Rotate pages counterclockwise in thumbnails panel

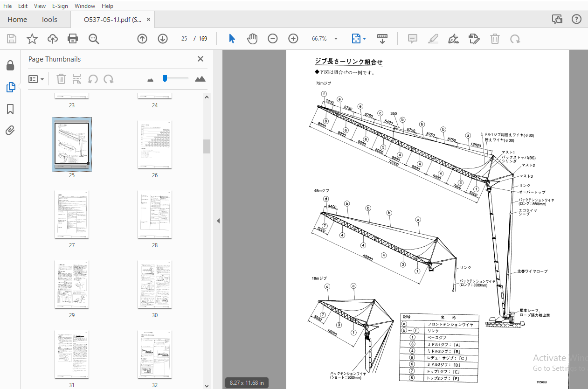(x=93, y=79)
